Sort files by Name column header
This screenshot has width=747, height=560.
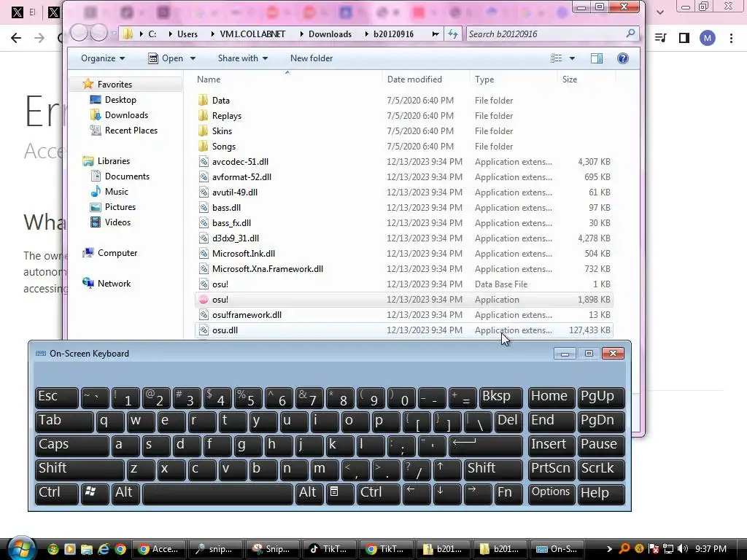pyautogui.click(x=287, y=79)
